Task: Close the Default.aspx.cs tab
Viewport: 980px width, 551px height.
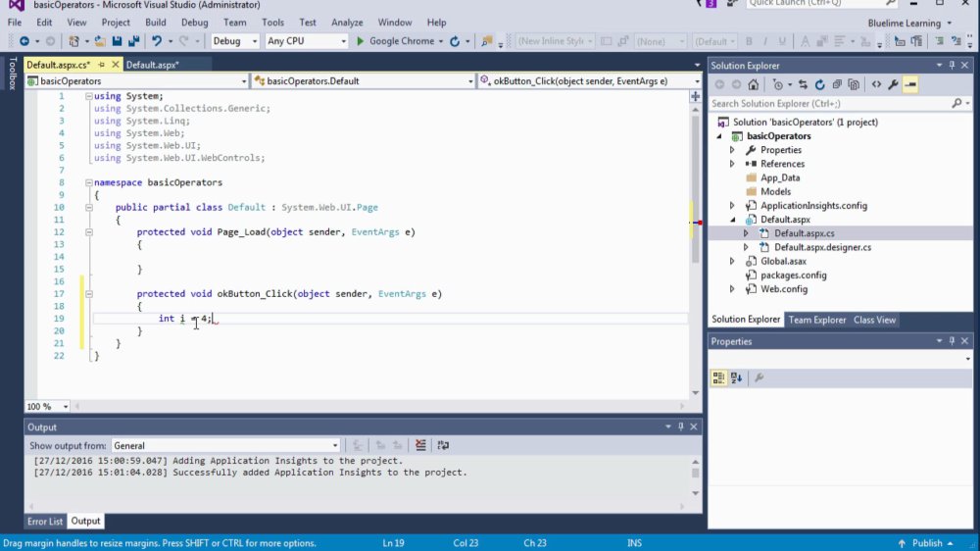Action: (x=116, y=65)
